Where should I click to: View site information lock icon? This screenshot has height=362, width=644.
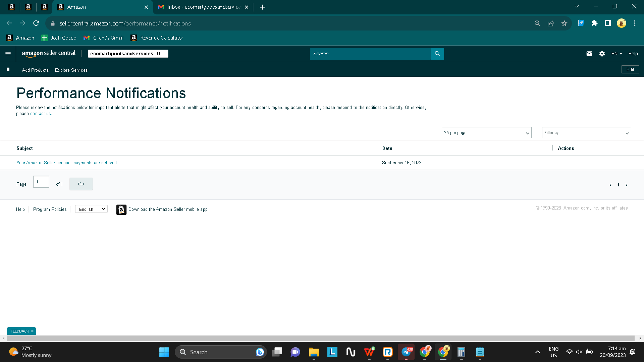click(53, 23)
